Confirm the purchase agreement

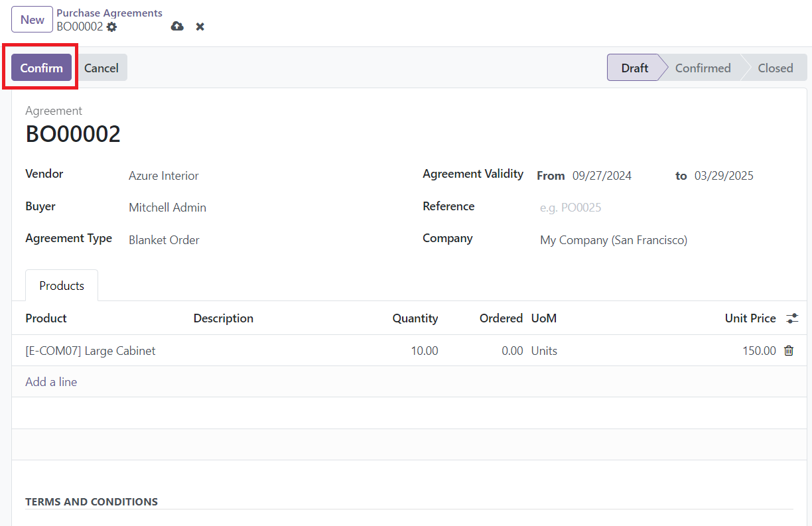point(41,68)
